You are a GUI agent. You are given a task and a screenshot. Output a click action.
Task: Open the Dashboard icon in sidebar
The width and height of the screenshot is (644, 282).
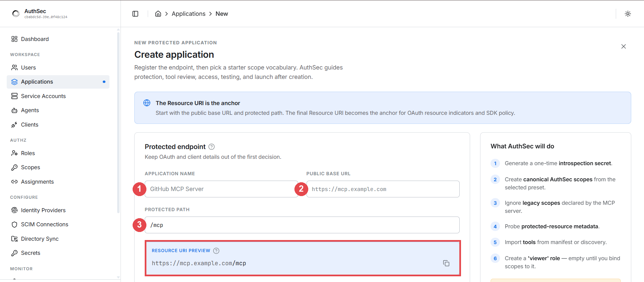(x=14, y=39)
